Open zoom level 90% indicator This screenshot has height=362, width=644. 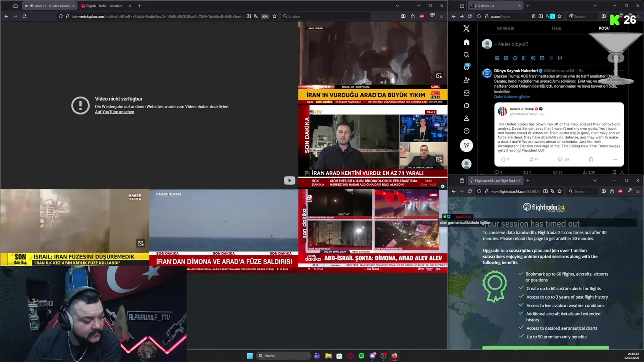265,16
